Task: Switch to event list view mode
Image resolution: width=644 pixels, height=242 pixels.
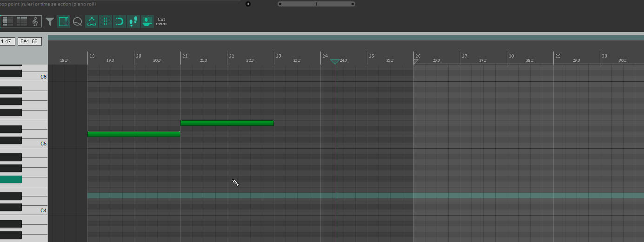Action: pyautogui.click(x=22, y=21)
